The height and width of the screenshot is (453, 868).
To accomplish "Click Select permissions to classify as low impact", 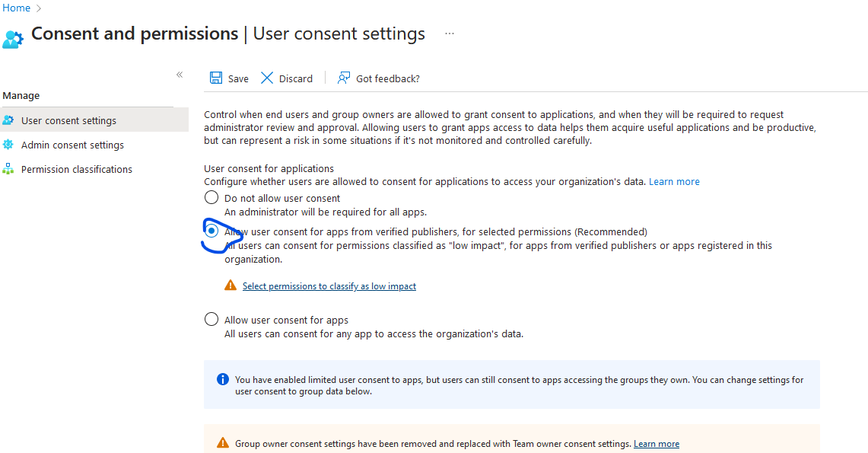I will click(329, 286).
